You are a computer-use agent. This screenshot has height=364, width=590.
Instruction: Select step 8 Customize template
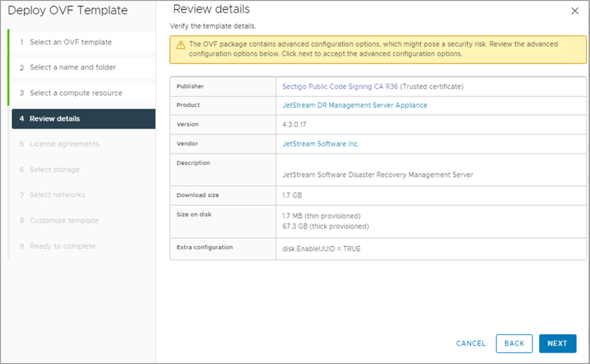(64, 220)
